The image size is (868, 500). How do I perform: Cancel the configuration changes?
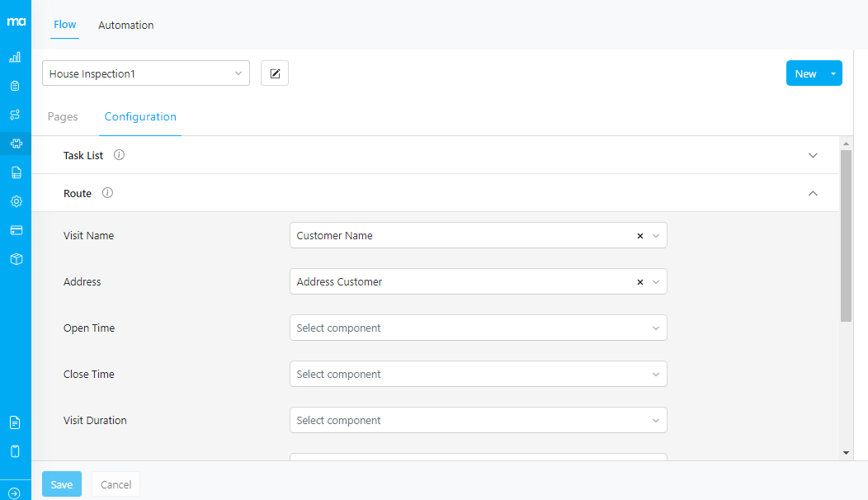tap(115, 484)
